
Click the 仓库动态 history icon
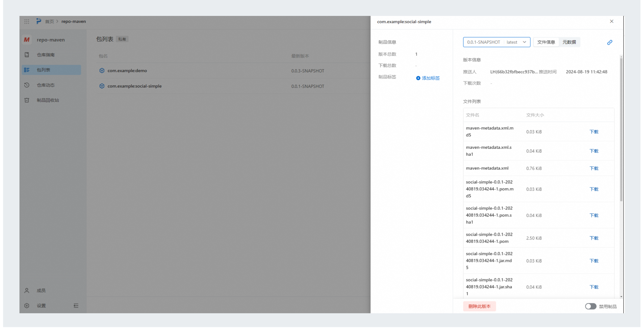point(27,85)
